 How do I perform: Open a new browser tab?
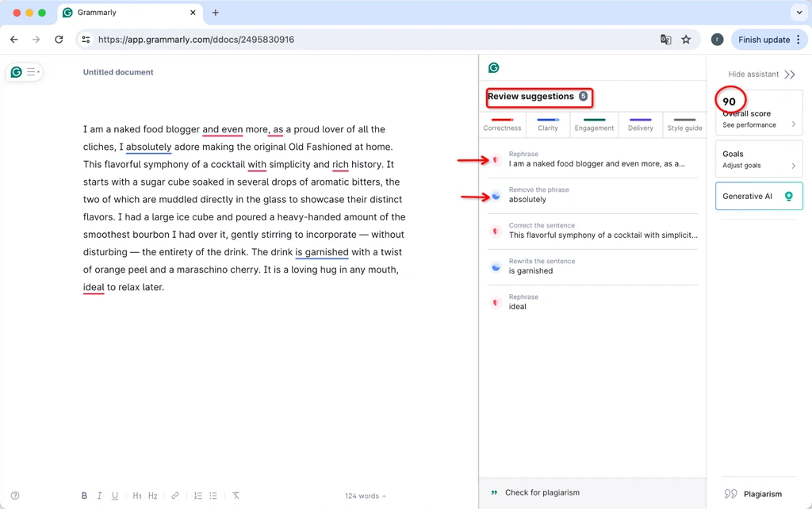tap(216, 13)
